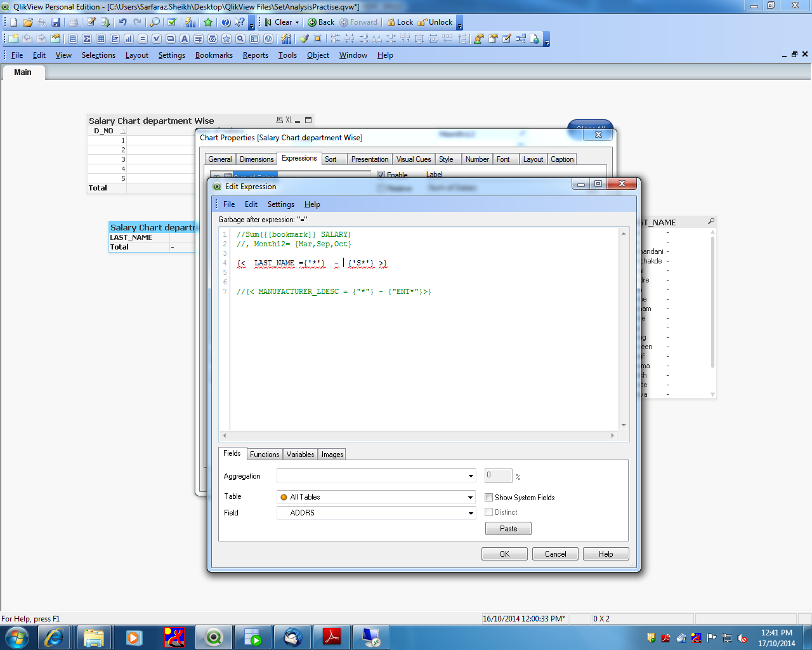This screenshot has height=650, width=812.
Task: Click the LAST_NAME list box vertical scrollbar
Action: coord(712,314)
